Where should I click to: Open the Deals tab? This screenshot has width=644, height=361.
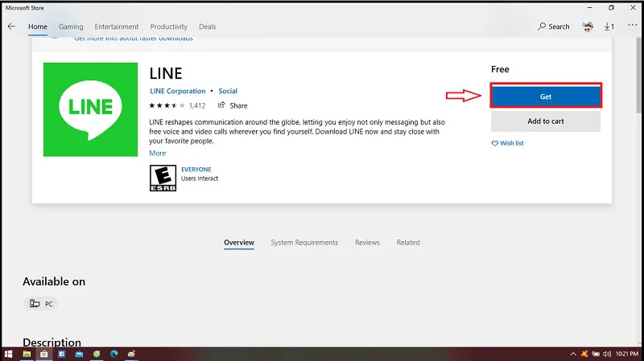[208, 27]
